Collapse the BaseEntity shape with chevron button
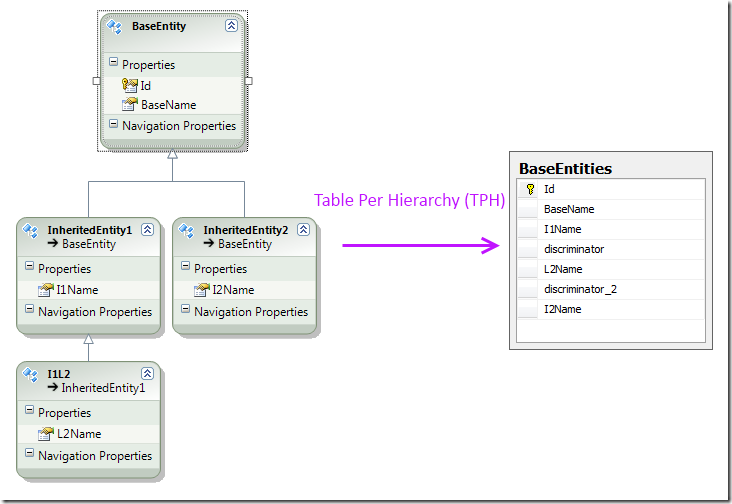This screenshot has height=504, width=732. [x=231, y=25]
